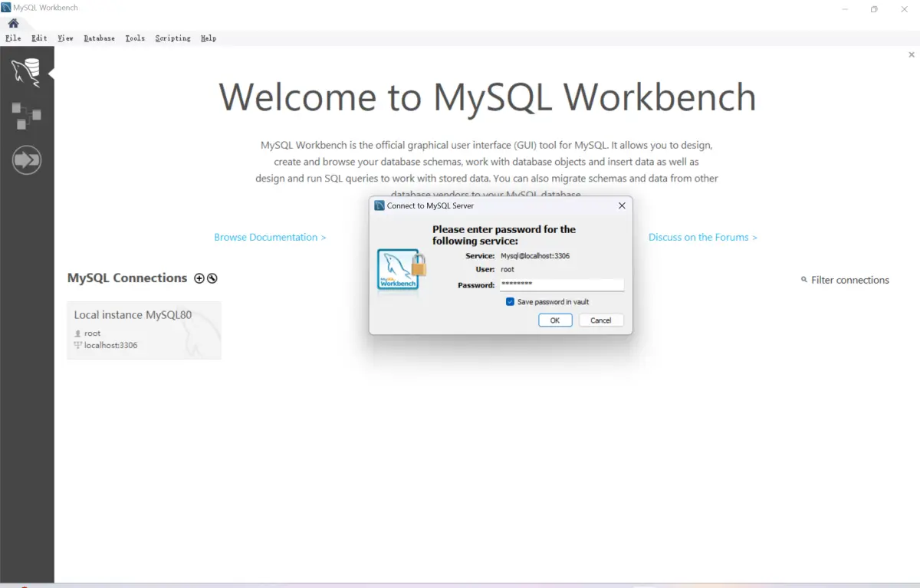
Task: Add a new MySQL connection (plus icon)
Action: point(199,278)
